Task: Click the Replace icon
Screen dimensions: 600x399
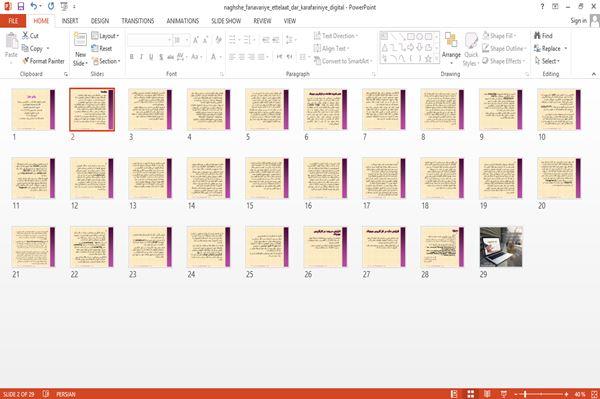Action: pyautogui.click(x=537, y=49)
